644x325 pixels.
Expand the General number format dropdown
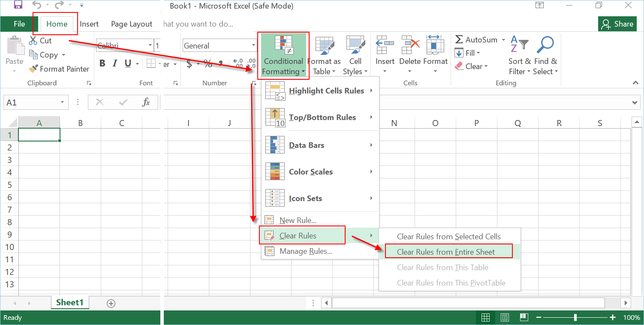(253, 46)
